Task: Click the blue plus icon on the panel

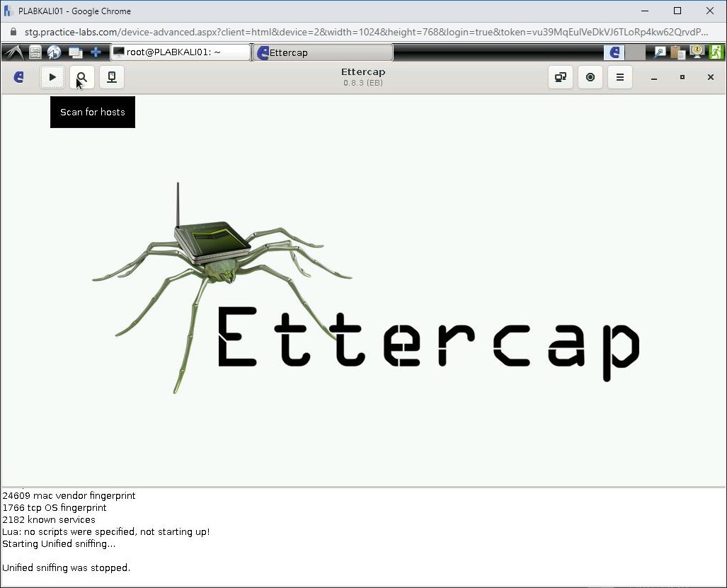Action: pos(96,52)
